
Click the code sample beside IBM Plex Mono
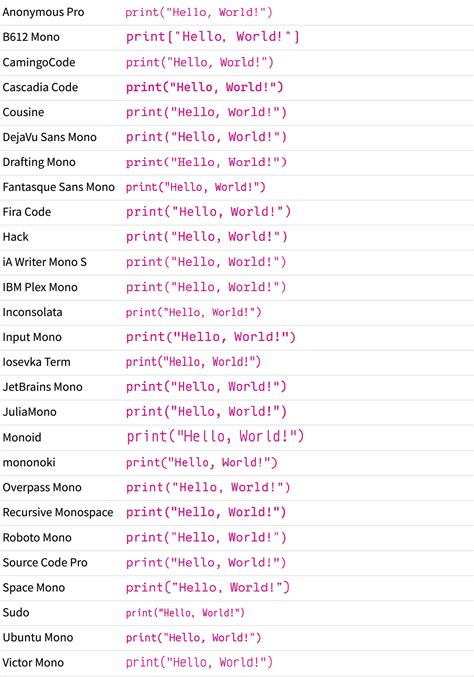206,287
